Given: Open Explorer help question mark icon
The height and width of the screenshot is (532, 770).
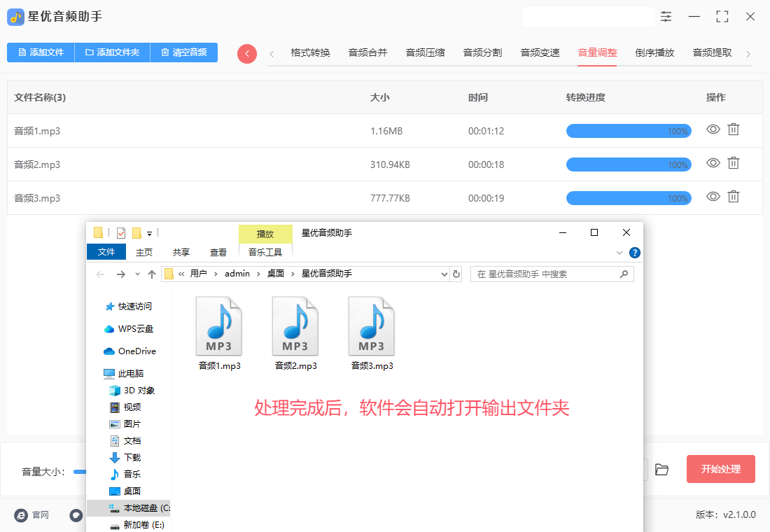Looking at the screenshot, I should 634,253.
